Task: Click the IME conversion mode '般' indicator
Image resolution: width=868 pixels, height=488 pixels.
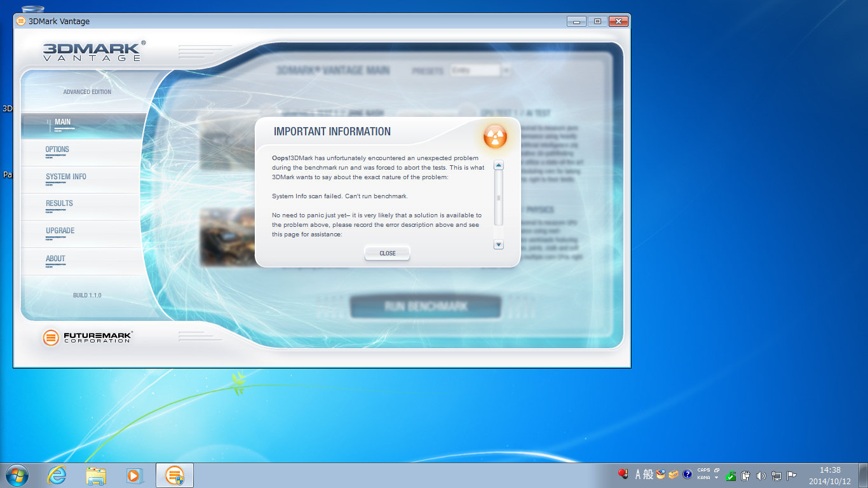Action: [x=648, y=475]
